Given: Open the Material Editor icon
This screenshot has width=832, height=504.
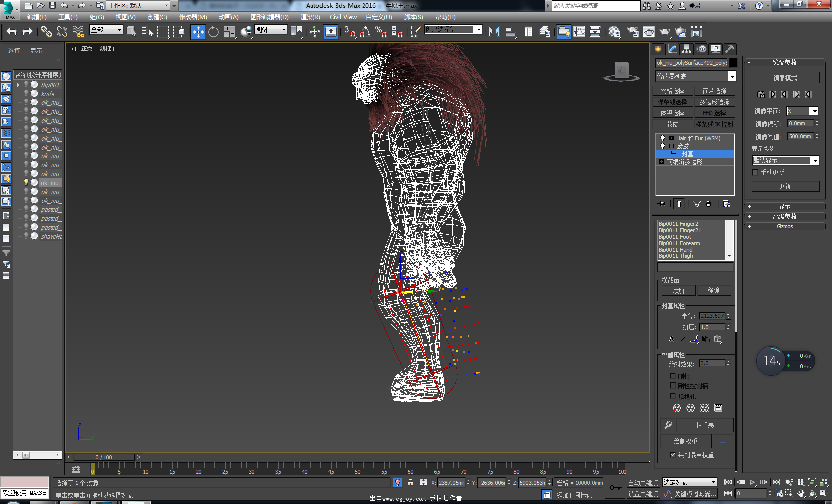Looking at the screenshot, I should pos(614,32).
